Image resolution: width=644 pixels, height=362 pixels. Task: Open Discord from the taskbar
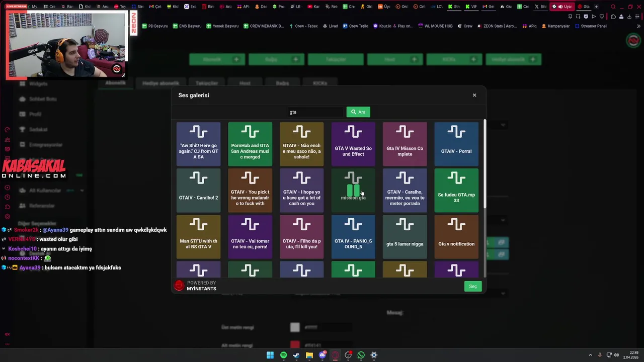323,355
